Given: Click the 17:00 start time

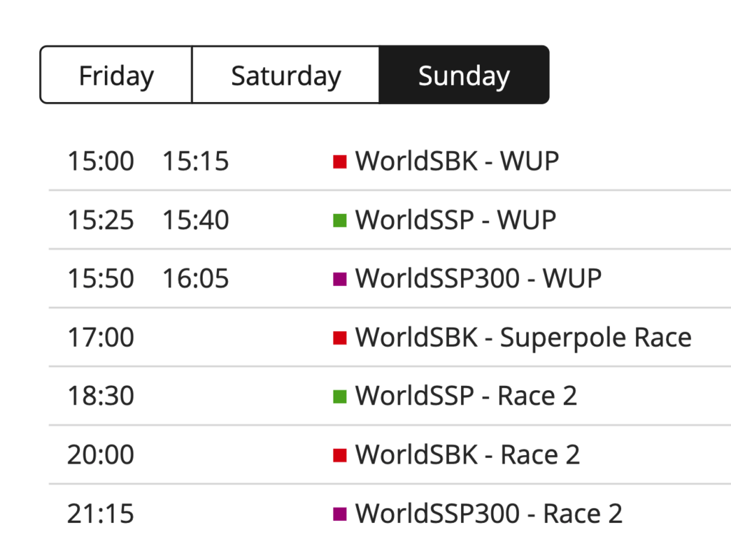Looking at the screenshot, I should click(101, 337).
